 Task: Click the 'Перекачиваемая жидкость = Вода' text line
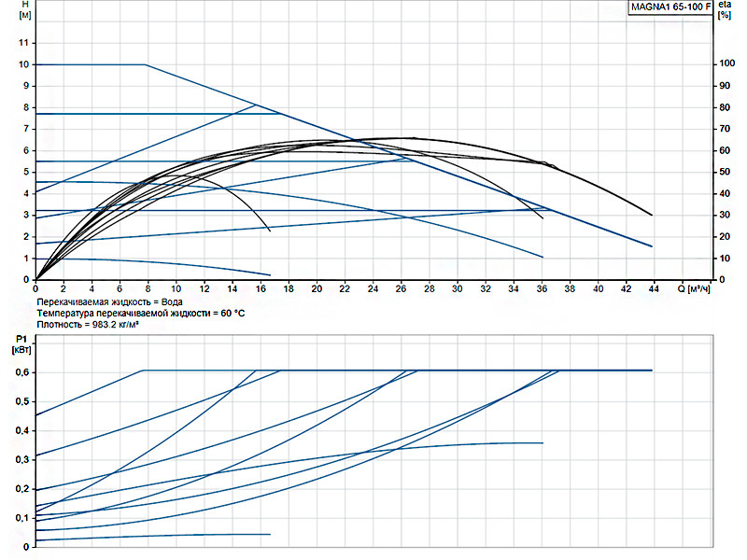[109, 301]
